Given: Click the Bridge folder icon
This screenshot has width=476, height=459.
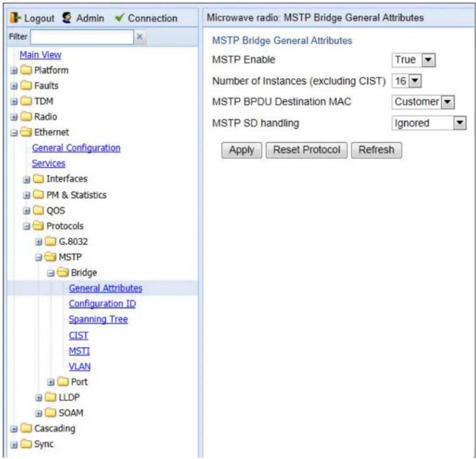Looking at the screenshot, I should pyautogui.click(x=63, y=272).
